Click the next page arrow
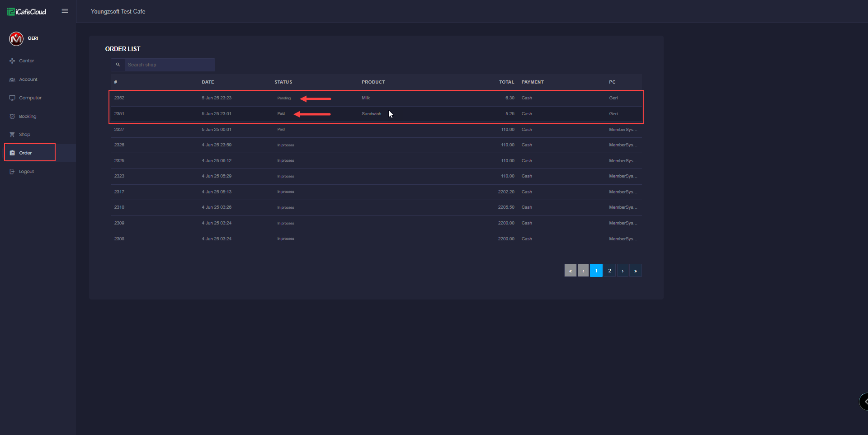Screen dimensions: 868x435 point(623,271)
